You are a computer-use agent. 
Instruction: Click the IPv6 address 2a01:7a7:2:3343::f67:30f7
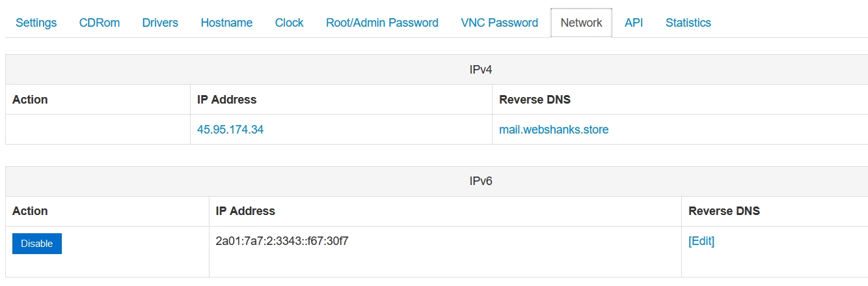282,241
